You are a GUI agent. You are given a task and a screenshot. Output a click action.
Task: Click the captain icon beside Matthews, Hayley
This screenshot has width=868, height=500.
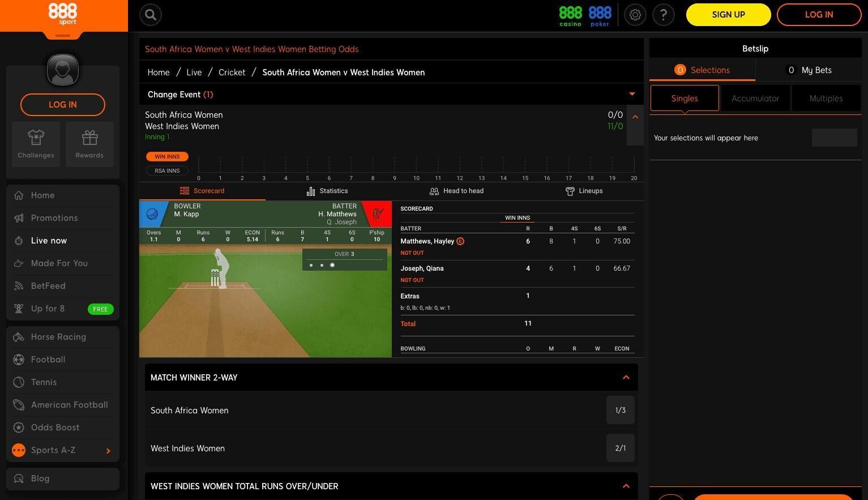(x=460, y=241)
